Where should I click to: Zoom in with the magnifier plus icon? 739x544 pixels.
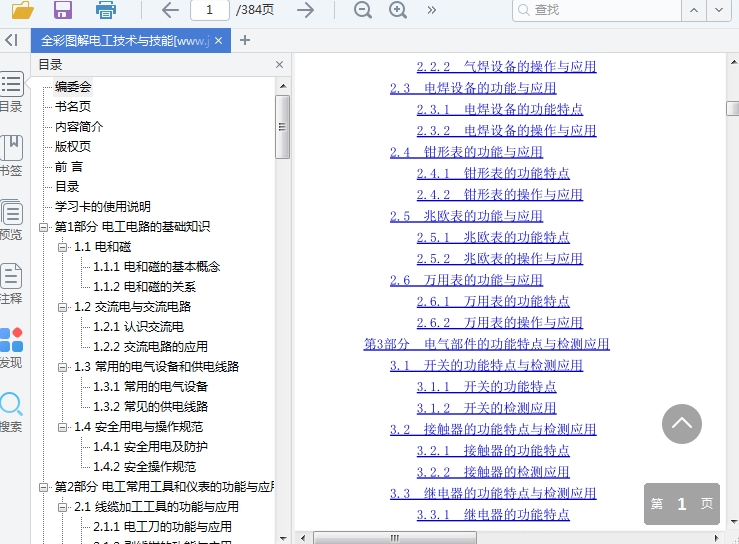(398, 10)
